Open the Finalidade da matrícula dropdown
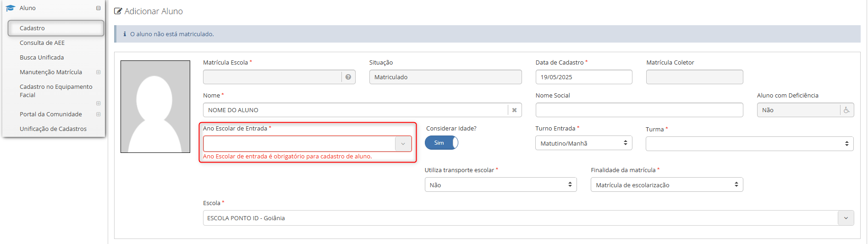 click(x=667, y=185)
